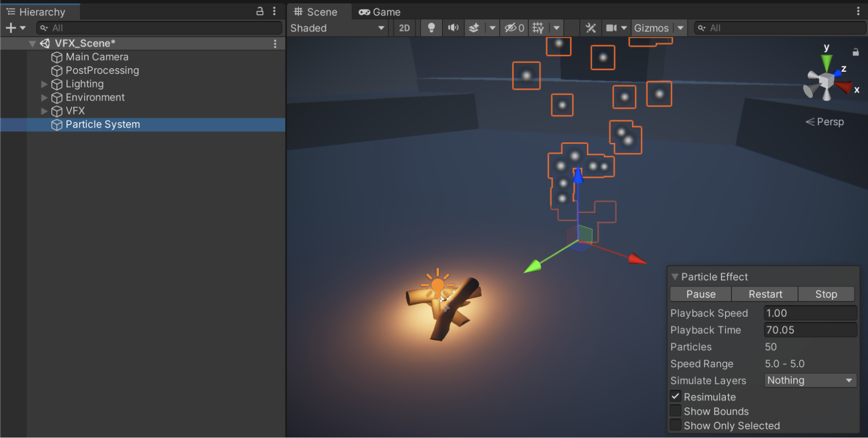Check the Show Only Selected option

(675, 425)
